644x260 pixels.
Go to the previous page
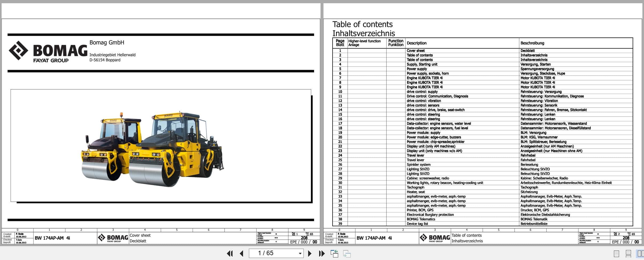point(242,253)
